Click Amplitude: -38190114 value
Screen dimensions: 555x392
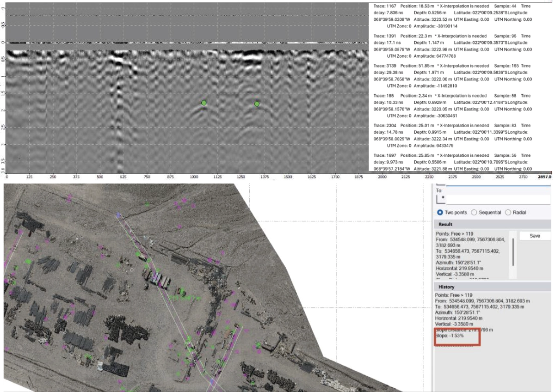pyautogui.click(x=435, y=26)
